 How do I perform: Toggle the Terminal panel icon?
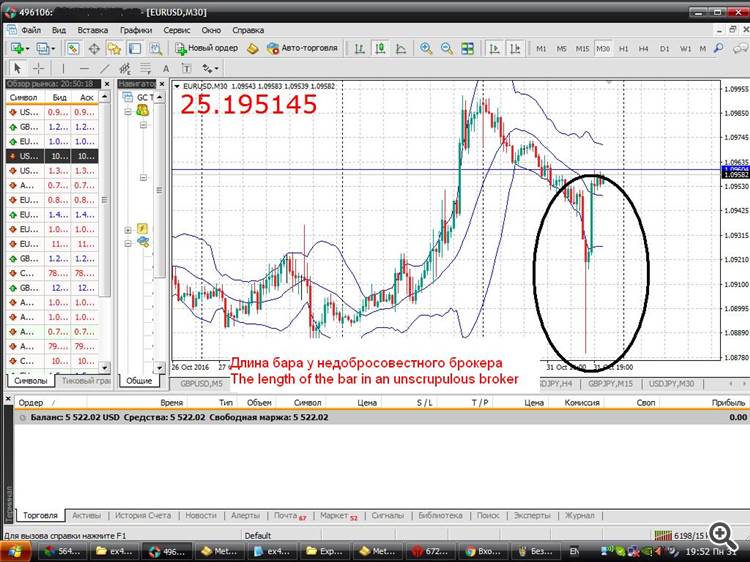click(135, 48)
